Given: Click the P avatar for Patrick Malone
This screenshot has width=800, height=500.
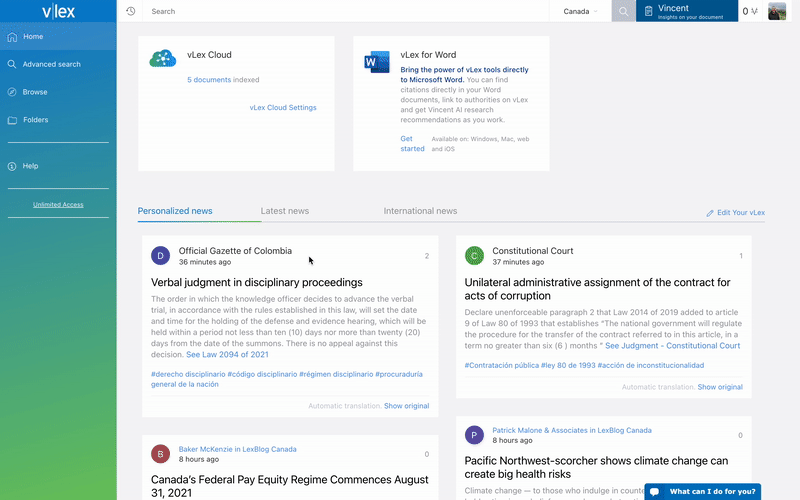Looking at the screenshot, I should 474,435.
